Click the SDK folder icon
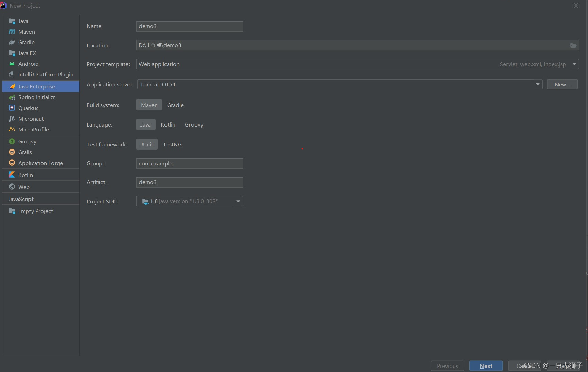Screen dimensions: 588x372 [x=145, y=201]
